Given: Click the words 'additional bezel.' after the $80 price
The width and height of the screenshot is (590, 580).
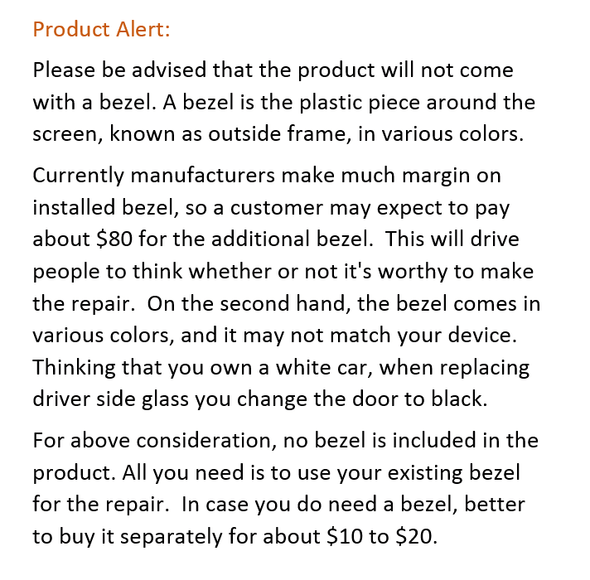Looking at the screenshot, I should [292, 239].
